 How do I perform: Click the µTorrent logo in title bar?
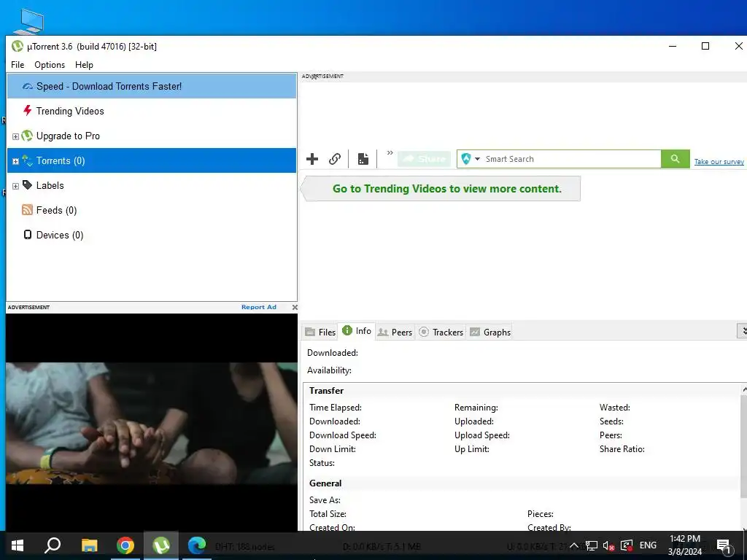(18, 46)
